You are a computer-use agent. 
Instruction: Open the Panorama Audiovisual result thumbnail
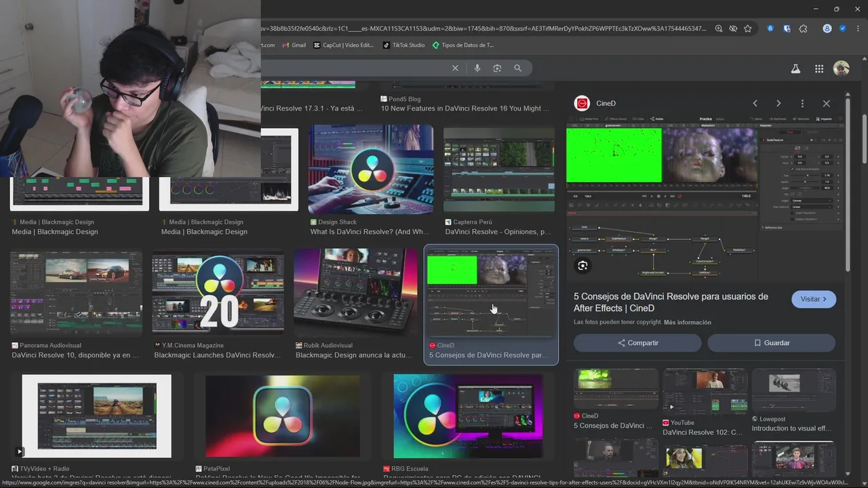pos(77,293)
